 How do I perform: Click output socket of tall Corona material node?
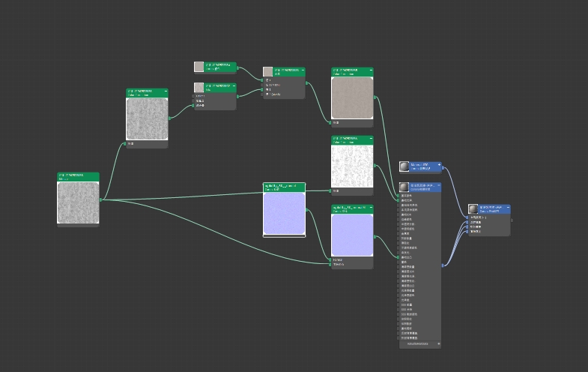pos(443,265)
